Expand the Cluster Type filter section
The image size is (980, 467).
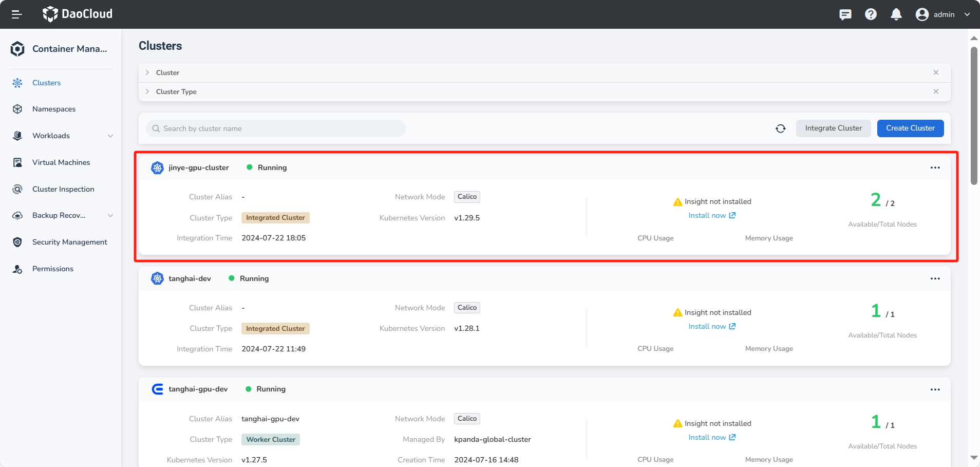click(x=147, y=91)
